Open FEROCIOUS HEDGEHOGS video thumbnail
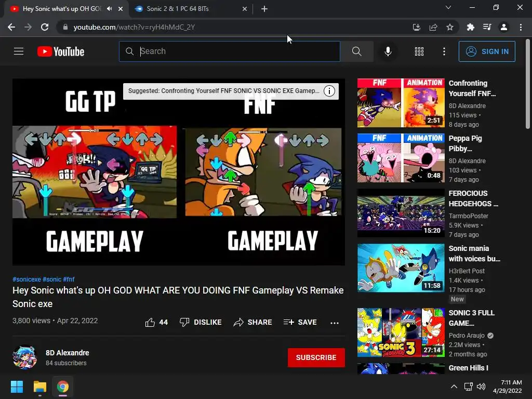This screenshot has height=399, width=532. tap(401, 213)
